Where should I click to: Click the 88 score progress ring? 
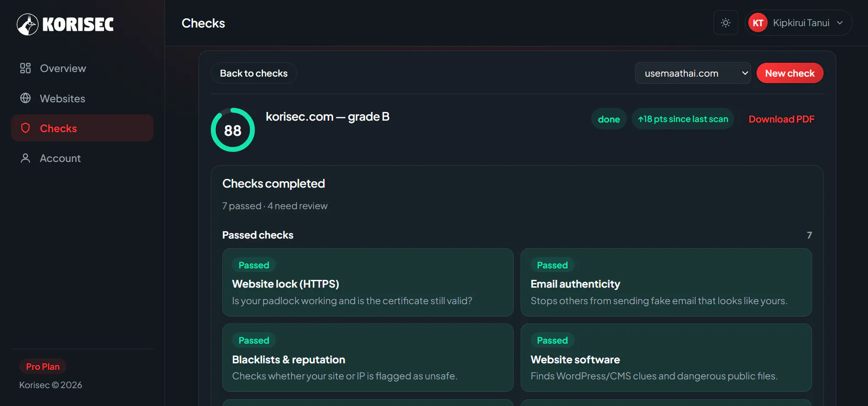point(233,130)
